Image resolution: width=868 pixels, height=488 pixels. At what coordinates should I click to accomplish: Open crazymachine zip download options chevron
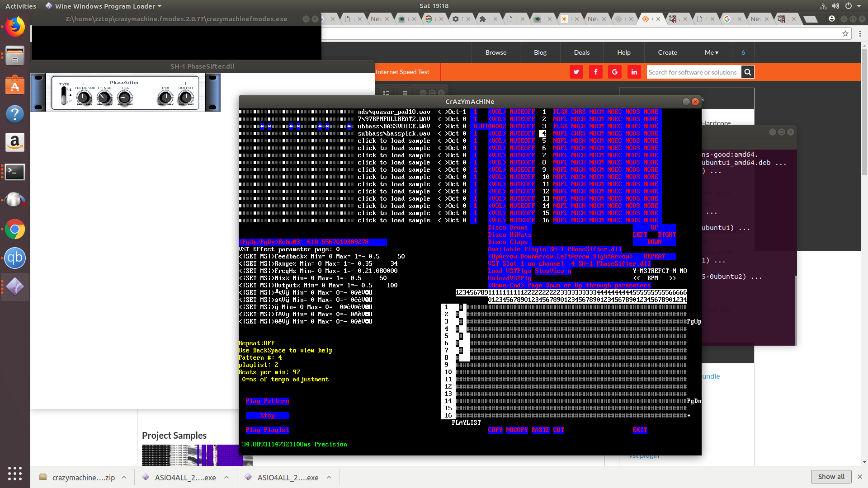(x=124, y=477)
